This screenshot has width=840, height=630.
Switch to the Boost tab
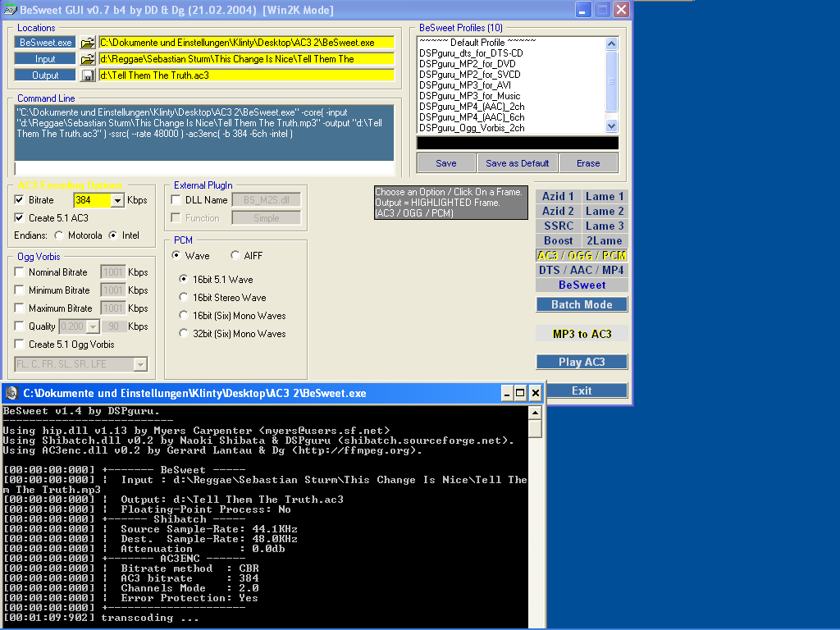(558, 240)
